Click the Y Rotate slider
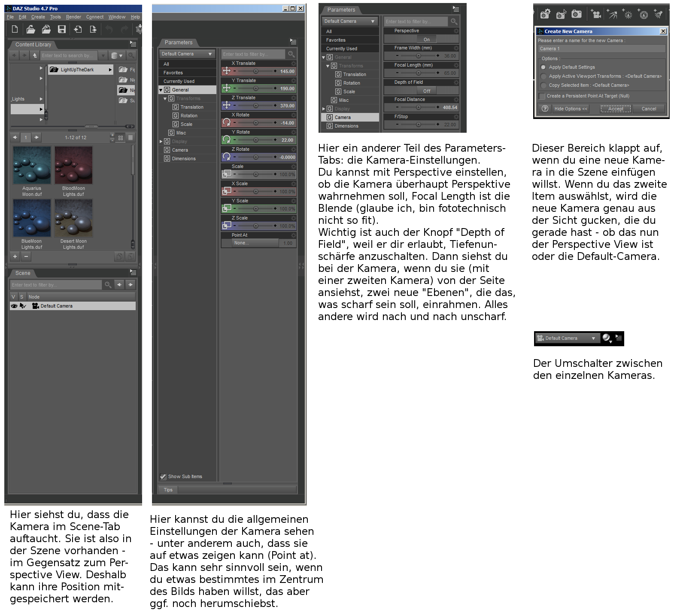Viewport: 674px width, 616px height. click(256, 140)
